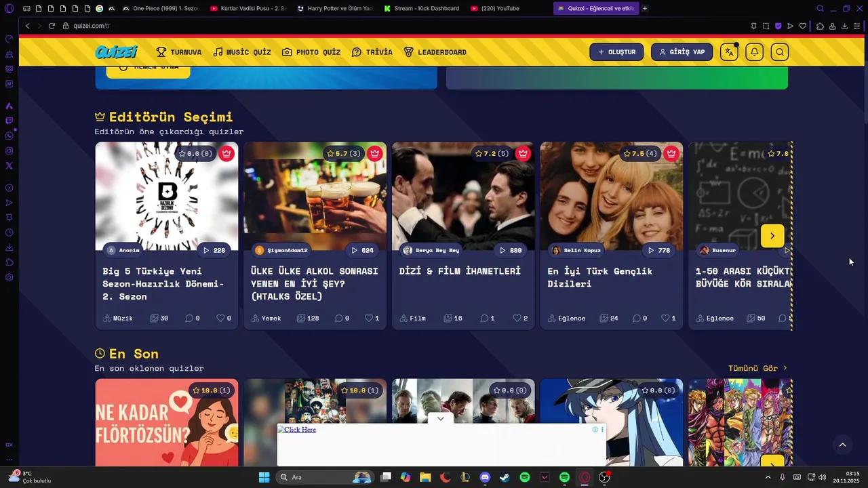The width and height of the screenshot is (868, 488).
Task: Click the 624 play count badge
Action: click(363, 250)
